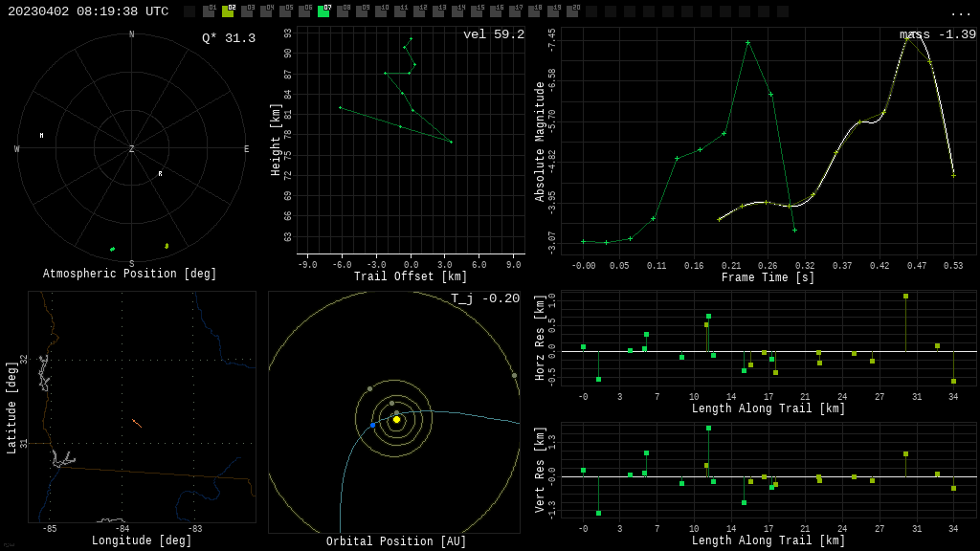The image size is (980, 551).
Task: Click the green marker on sky plot
Action: pos(112,250)
